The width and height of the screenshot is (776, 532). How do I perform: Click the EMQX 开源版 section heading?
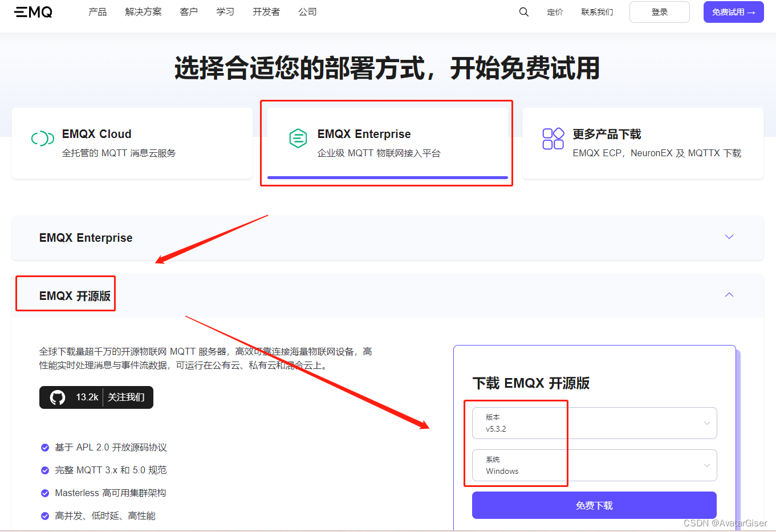click(x=75, y=296)
